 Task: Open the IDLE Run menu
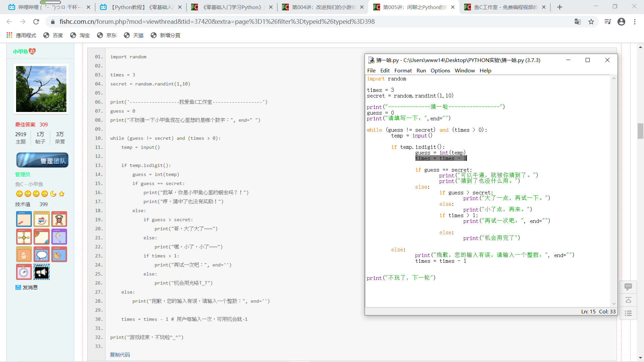point(421,70)
